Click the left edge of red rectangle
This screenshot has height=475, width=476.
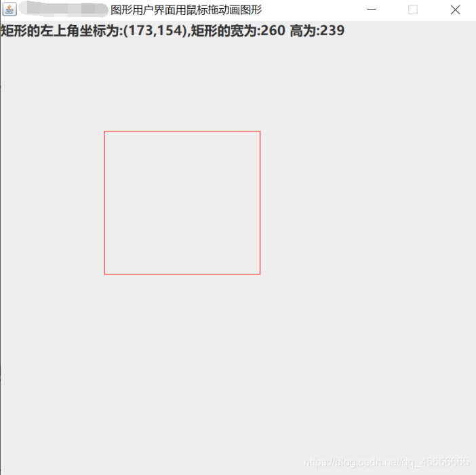(x=104, y=203)
